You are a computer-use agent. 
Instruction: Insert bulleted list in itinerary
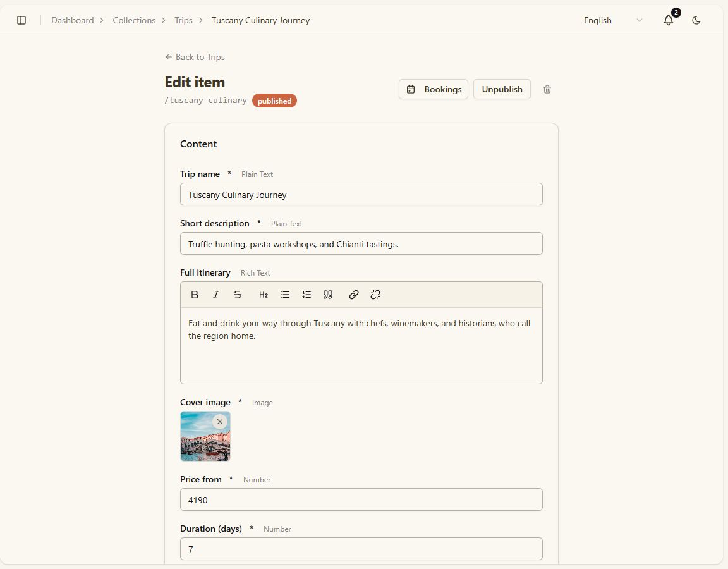click(284, 295)
